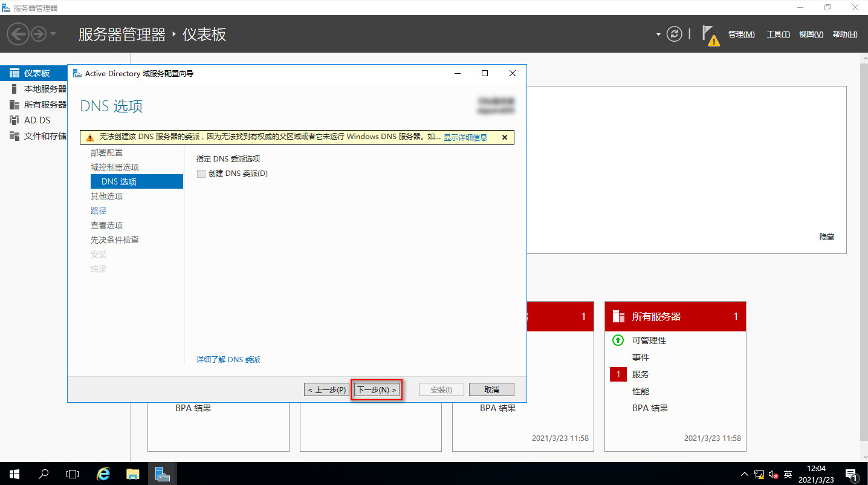Click the AD DS wizard title icon
868x485 pixels.
click(x=77, y=73)
